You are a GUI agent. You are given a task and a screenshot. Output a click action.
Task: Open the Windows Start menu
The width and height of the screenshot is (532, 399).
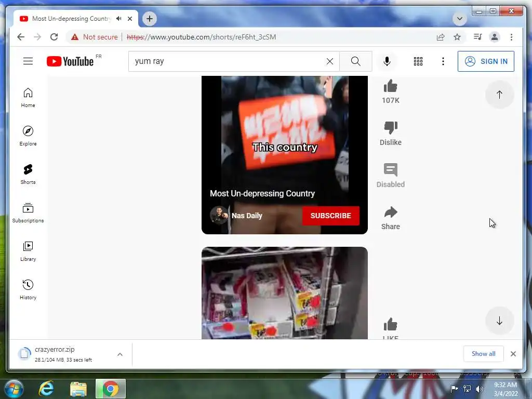pos(14,389)
